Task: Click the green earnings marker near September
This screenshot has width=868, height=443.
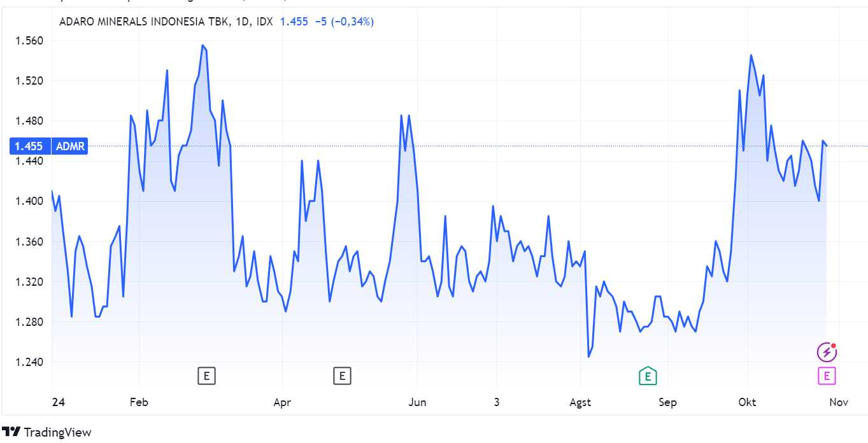Action: coord(648,376)
